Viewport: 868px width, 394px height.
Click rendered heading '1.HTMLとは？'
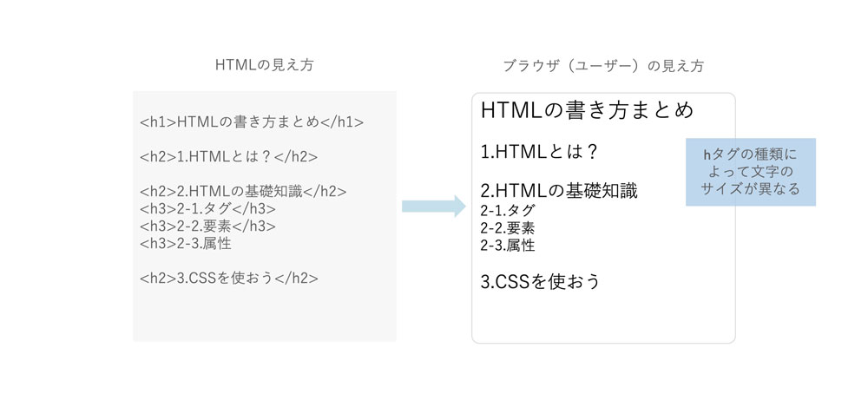pyautogui.click(x=540, y=152)
